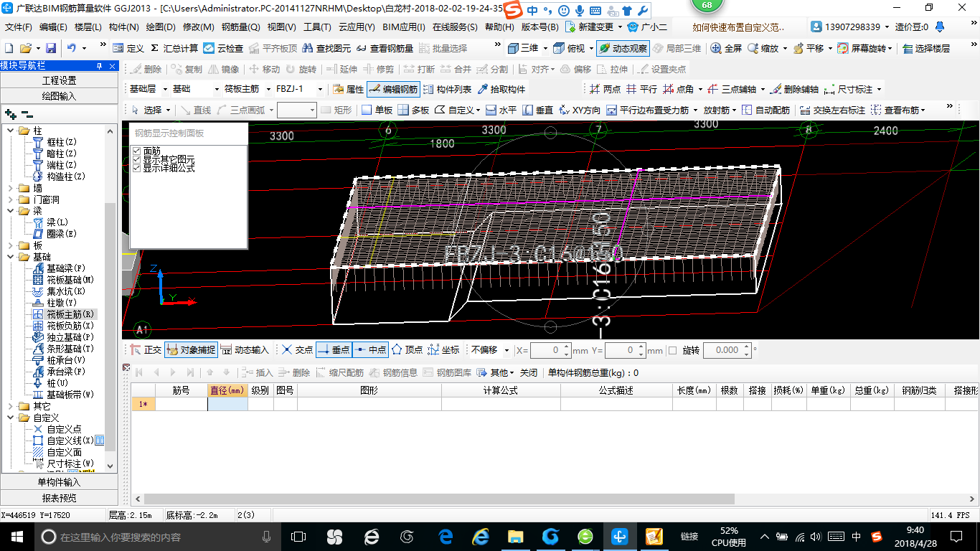Click 查找图元 find element tool

coord(327,48)
